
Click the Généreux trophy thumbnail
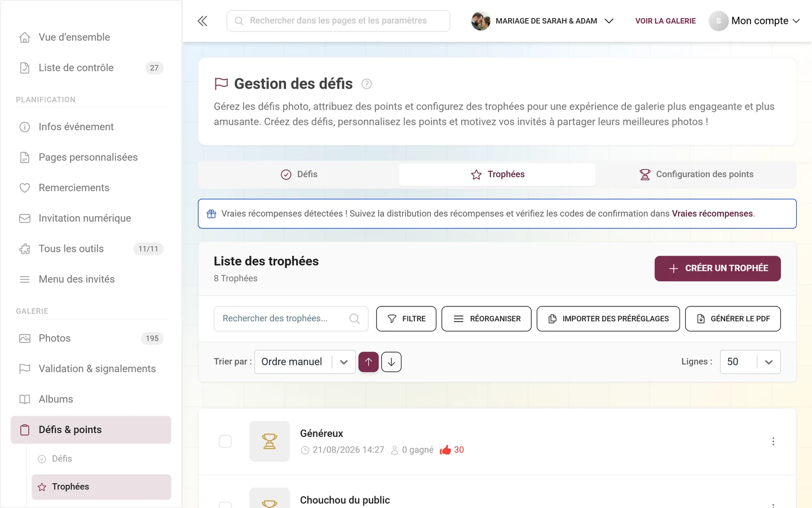point(270,441)
